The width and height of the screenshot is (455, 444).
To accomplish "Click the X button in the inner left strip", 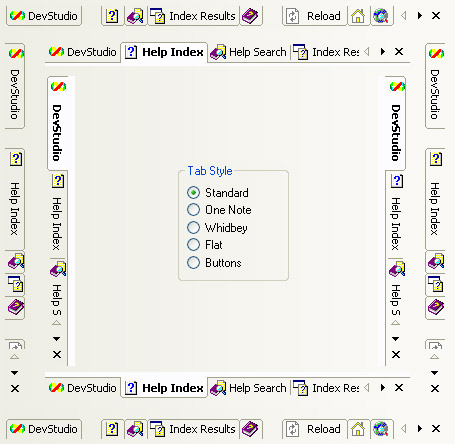I will 57,354.
